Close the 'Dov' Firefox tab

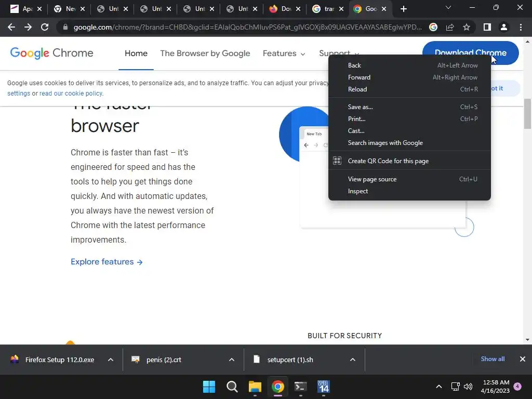coord(298,9)
